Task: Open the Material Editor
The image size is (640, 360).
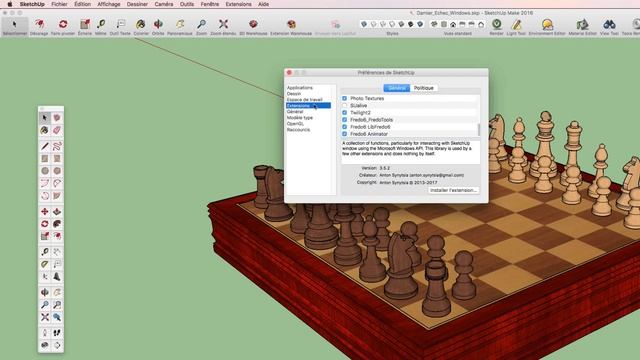Action: [582, 27]
